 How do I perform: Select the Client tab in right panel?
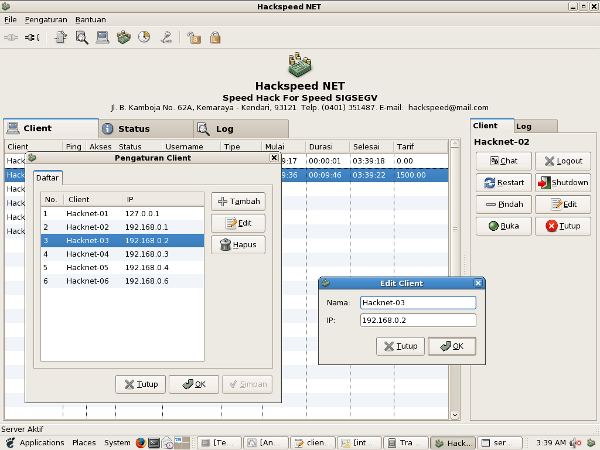pyautogui.click(x=492, y=126)
